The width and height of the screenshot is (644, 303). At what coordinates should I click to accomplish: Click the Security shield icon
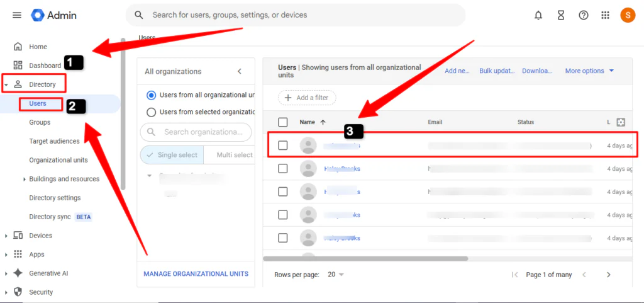(18, 292)
